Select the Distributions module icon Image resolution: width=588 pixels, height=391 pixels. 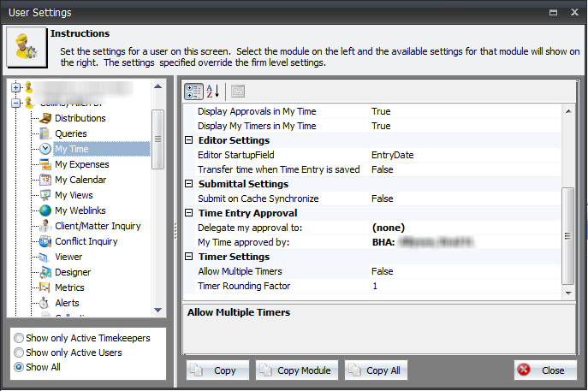pyautogui.click(x=46, y=118)
